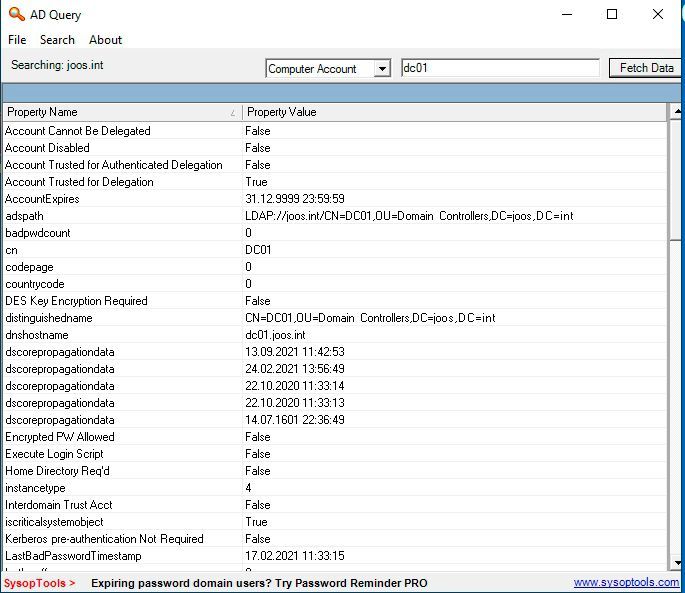Click the Searching: joos.int label
Image resolution: width=685 pixels, height=593 pixels.
point(57,65)
